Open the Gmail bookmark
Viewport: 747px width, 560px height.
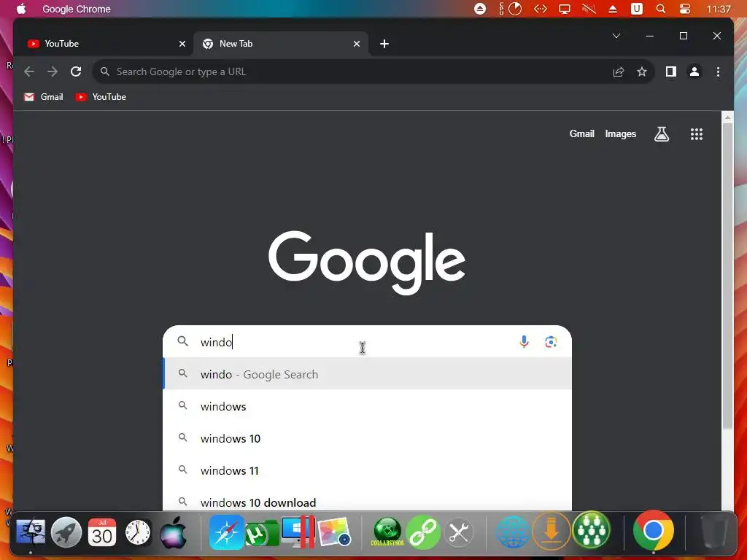[43, 97]
